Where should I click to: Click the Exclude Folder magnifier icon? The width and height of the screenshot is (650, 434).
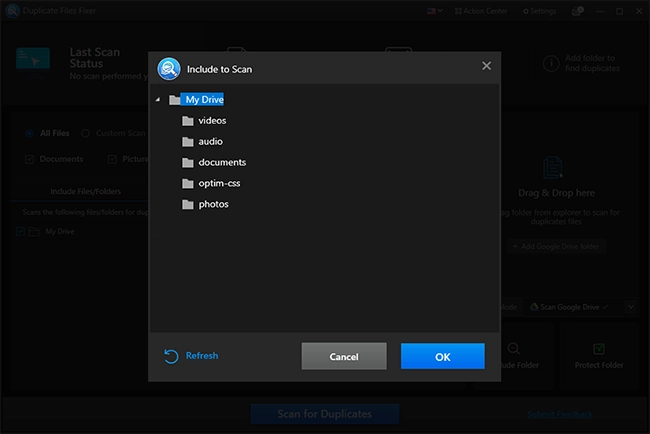pyautogui.click(x=514, y=349)
